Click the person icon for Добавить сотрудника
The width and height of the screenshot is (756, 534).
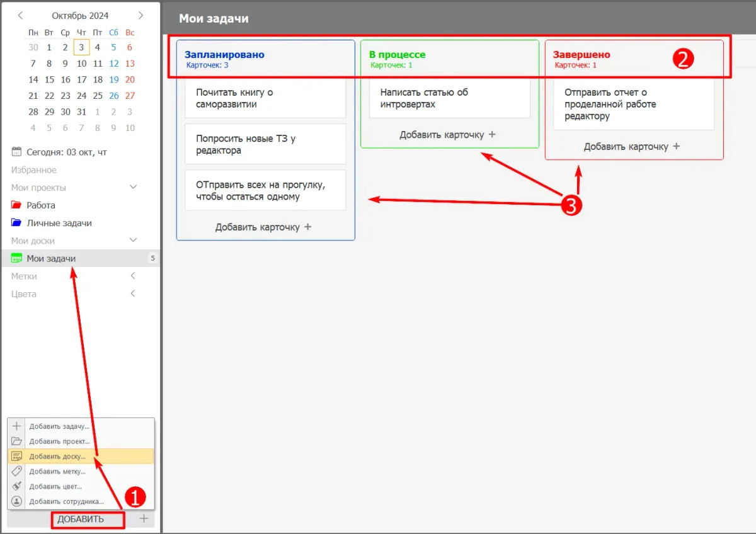tap(17, 501)
